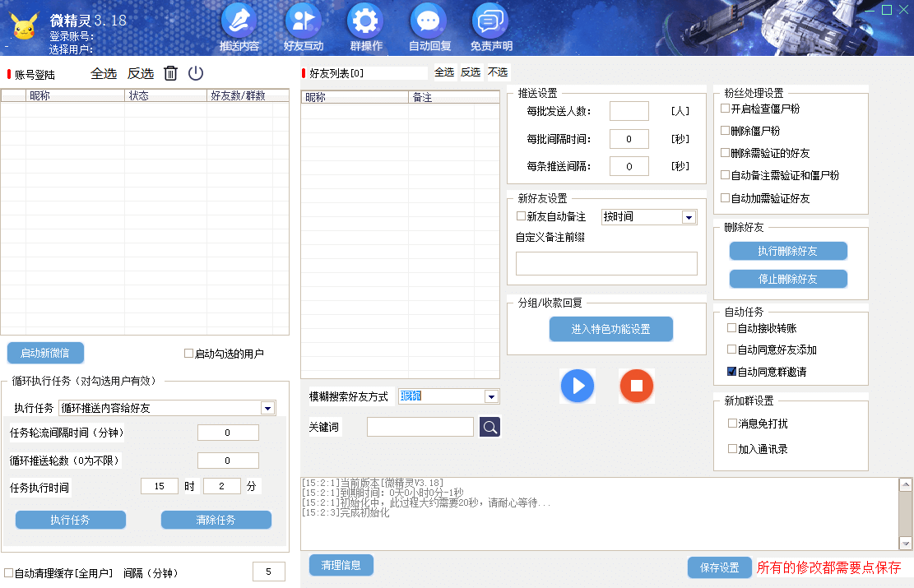Viewport: 914px width, 588px height.
Task: Click 反选 in account login toolbar
Action: point(141,73)
